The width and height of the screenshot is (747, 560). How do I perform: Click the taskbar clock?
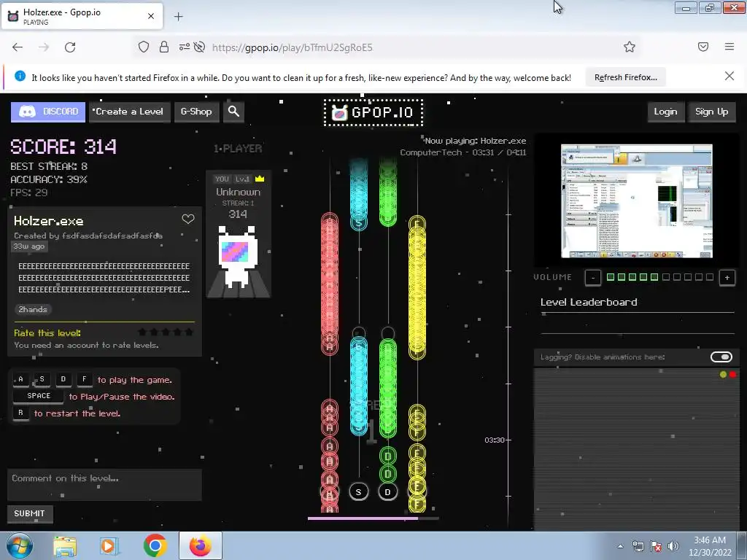710,546
